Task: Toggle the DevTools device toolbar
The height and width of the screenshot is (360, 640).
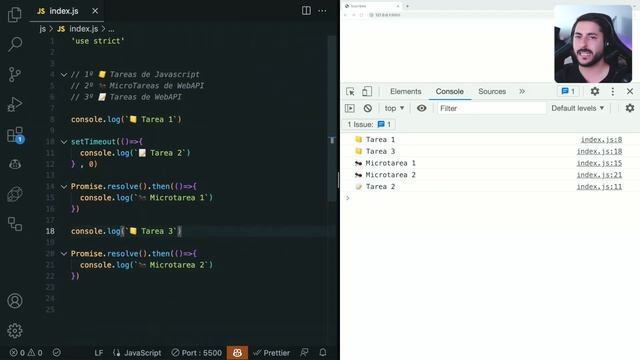Action: click(367, 91)
